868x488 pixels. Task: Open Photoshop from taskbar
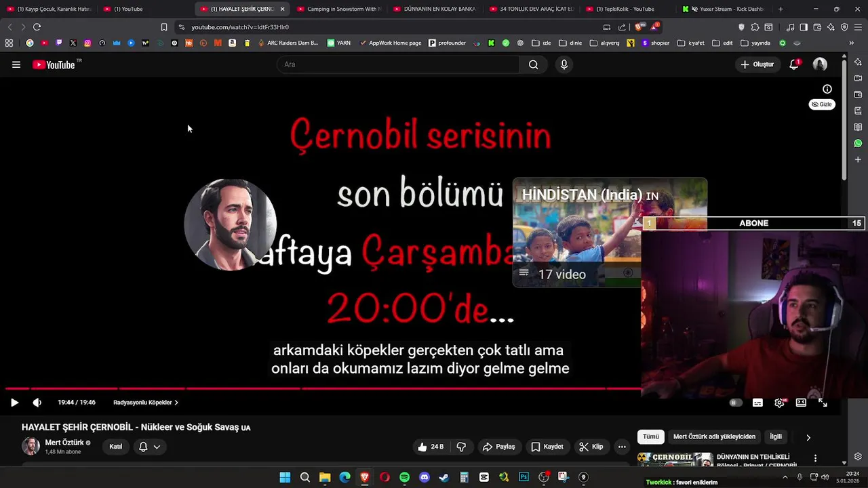(x=524, y=477)
